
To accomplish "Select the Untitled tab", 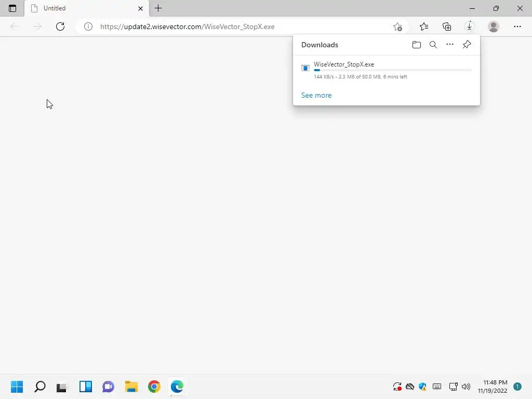I will (87, 8).
